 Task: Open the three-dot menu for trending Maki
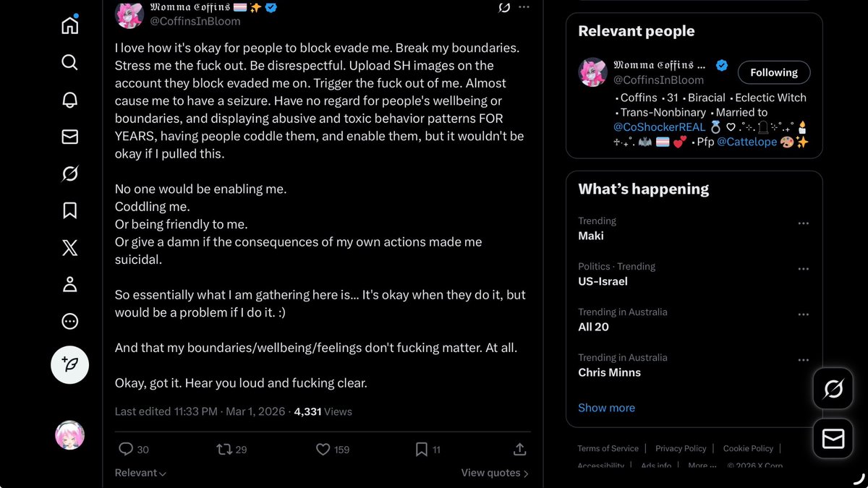pyautogui.click(x=803, y=223)
